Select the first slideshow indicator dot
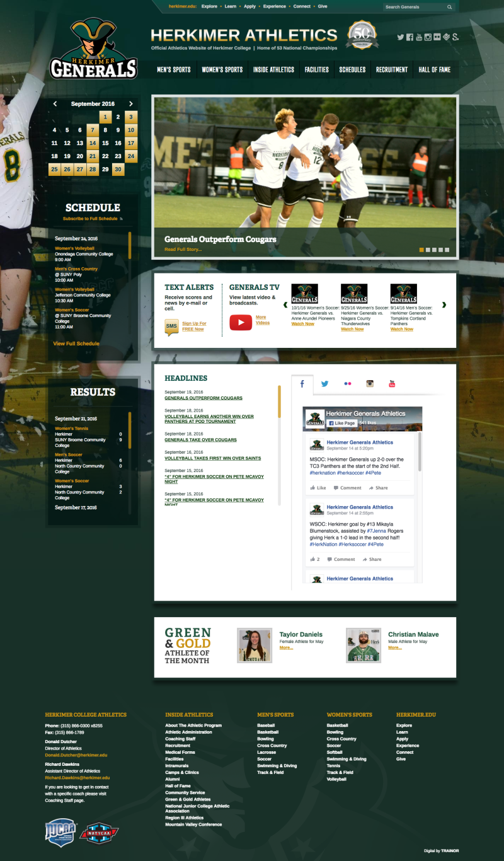Screen dimensions: 504x861 (x=421, y=250)
